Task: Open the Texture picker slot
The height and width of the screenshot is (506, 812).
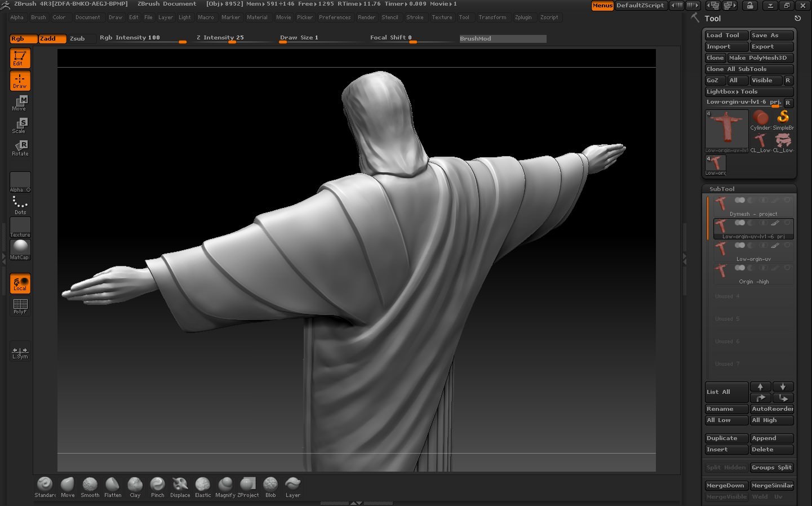Action: 20,227
